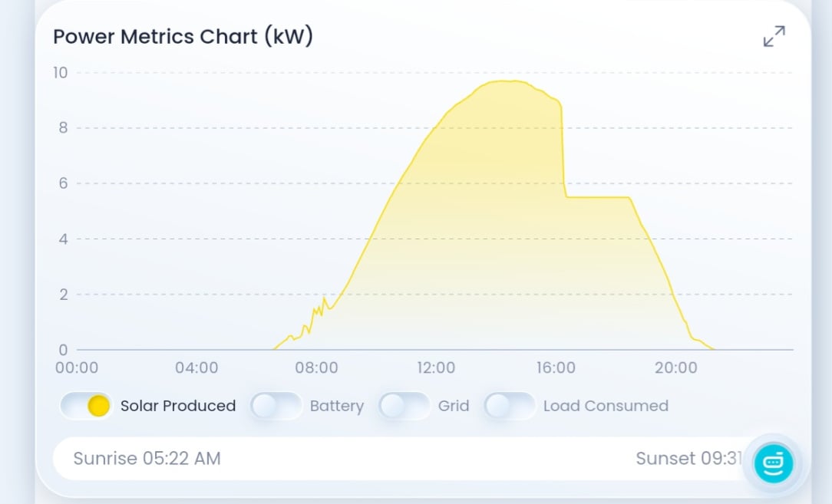This screenshot has width=832, height=504.
Task: Click the Battery legend label
Action: [x=337, y=407]
